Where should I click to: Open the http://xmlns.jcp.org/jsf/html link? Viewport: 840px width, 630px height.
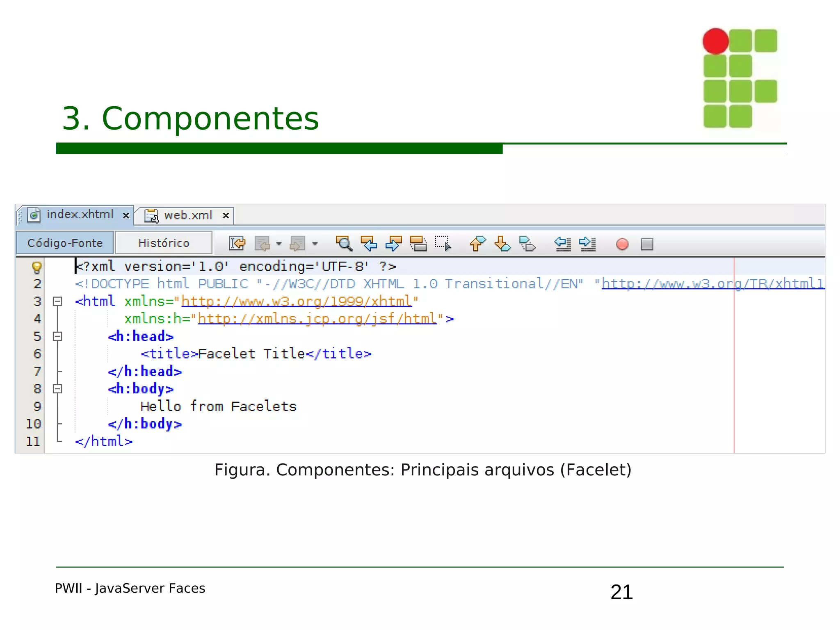(317, 319)
